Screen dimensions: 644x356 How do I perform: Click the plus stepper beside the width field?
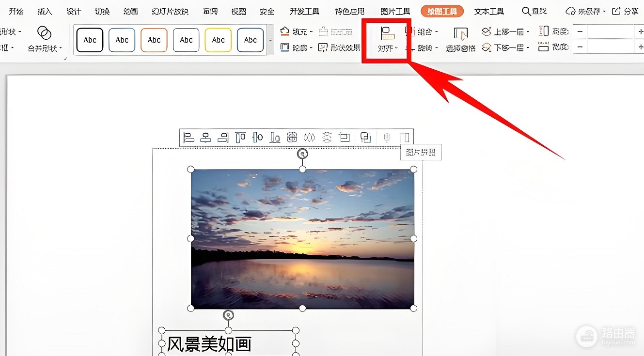coord(639,47)
